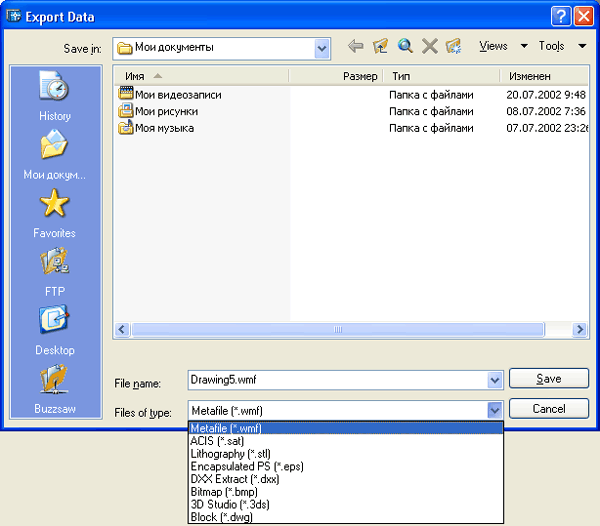Open History in places sidebar
This screenshot has width=600, height=526.
[x=55, y=96]
